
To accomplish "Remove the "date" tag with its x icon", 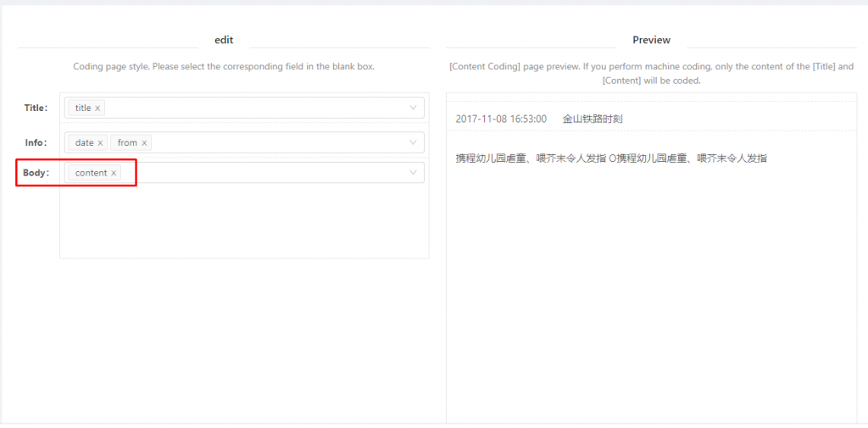I will (x=100, y=143).
